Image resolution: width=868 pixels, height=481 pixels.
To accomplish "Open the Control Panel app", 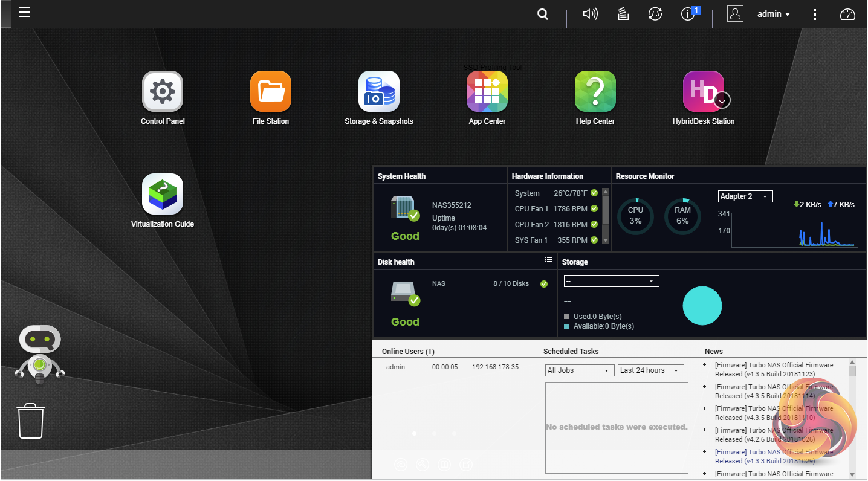I will point(162,92).
